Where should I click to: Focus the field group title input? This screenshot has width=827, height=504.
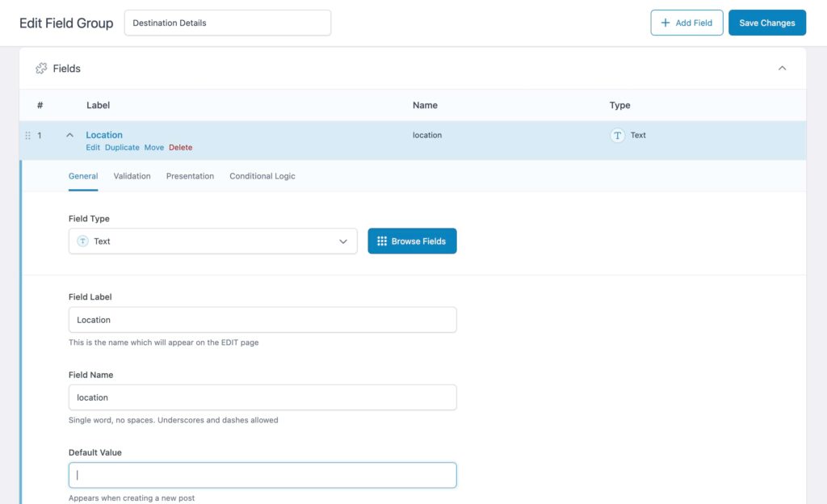coord(227,23)
